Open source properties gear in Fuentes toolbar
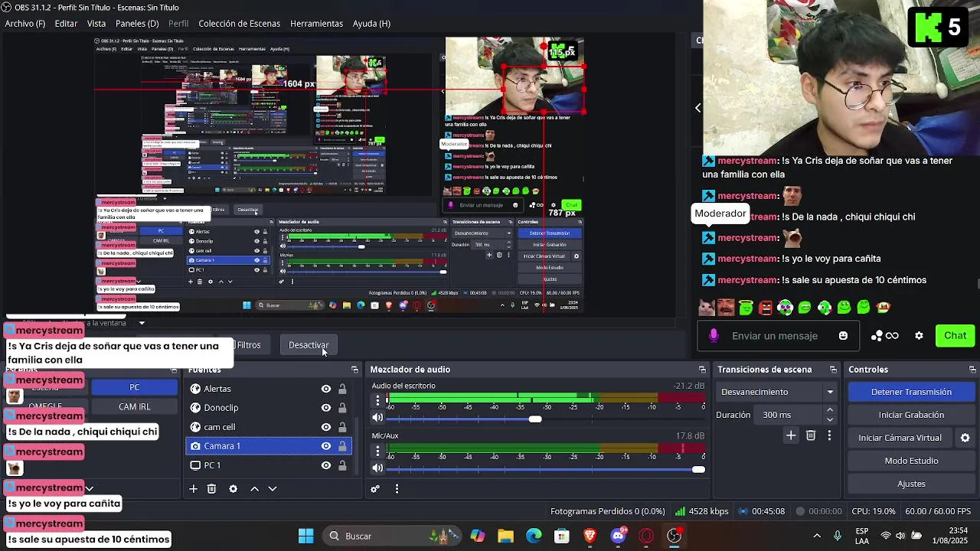980x551 pixels. coord(234,489)
